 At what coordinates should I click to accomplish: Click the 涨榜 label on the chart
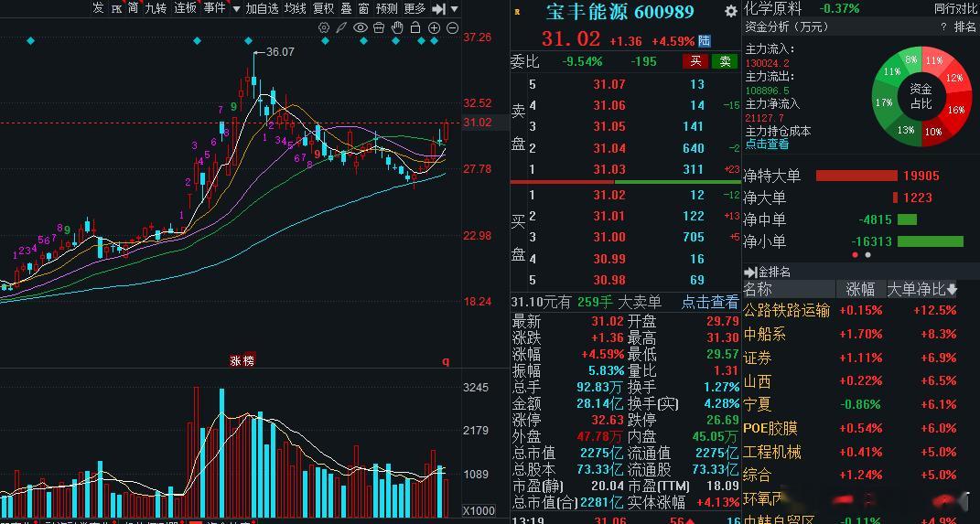[x=242, y=361]
